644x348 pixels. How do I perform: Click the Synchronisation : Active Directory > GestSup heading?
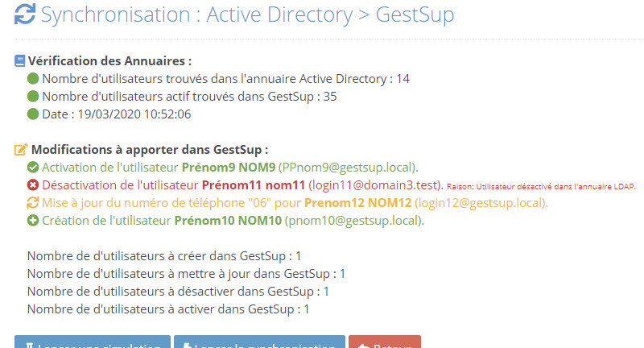(x=248, y=14)
